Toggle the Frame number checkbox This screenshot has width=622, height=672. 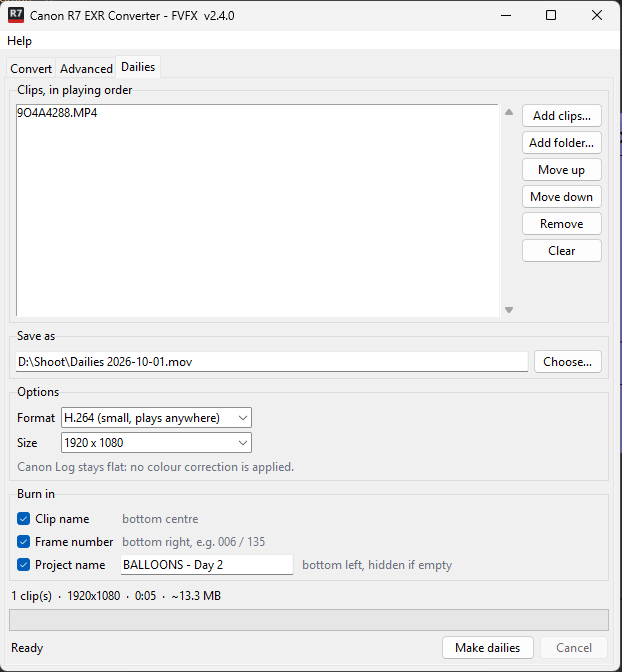tap(24, 542)
